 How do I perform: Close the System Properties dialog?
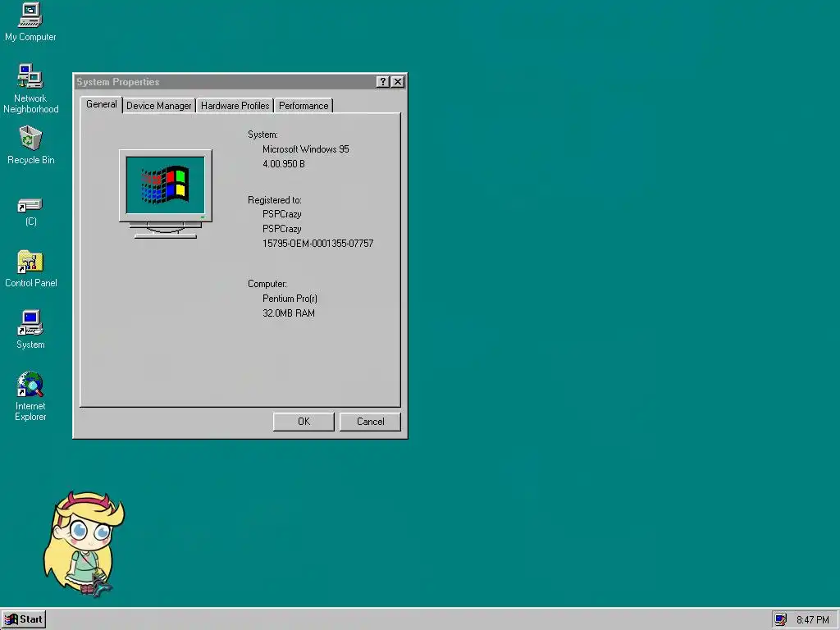(398, 81)
